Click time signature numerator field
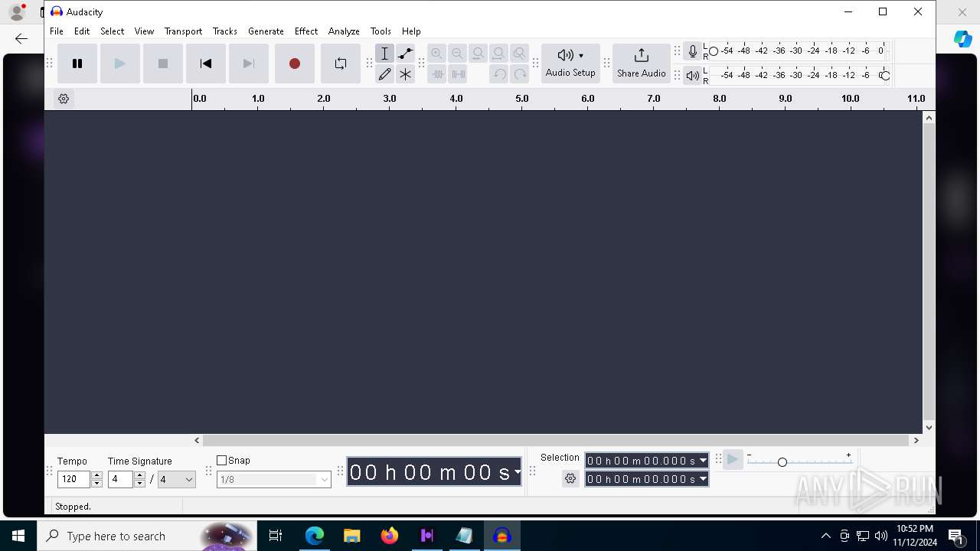 coord(121,480)
